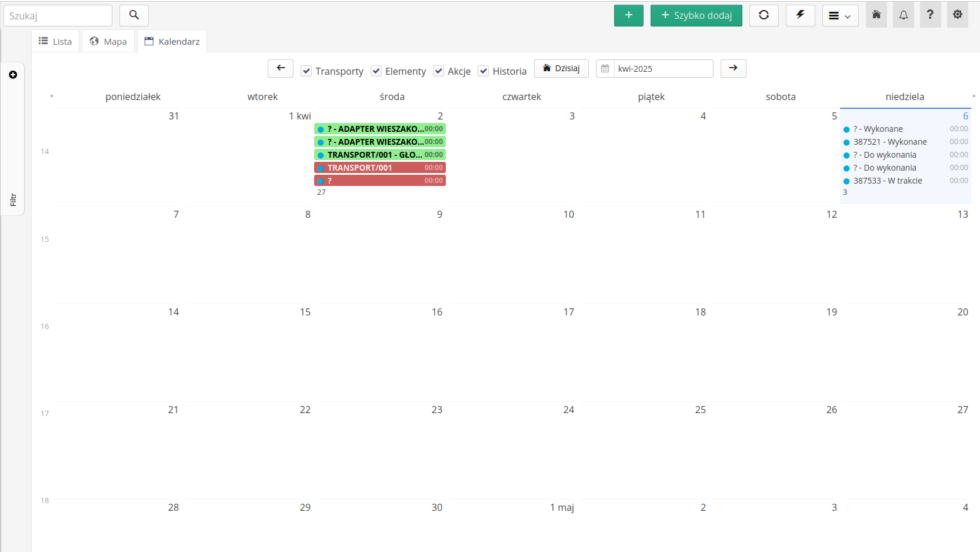The height and width of the screenshot is (552, 980).
Task: Toggle the Elementy checkbox
Action: click(x=376, y=71)
